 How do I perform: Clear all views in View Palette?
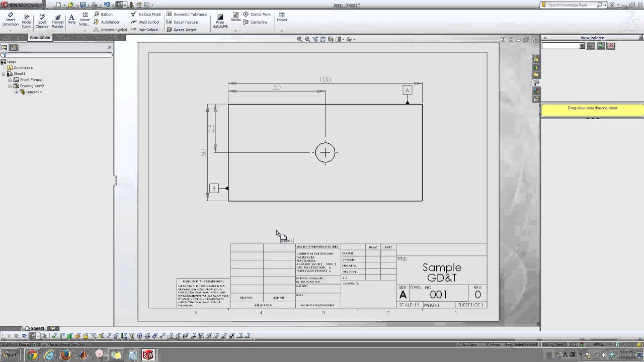[611, 46]
